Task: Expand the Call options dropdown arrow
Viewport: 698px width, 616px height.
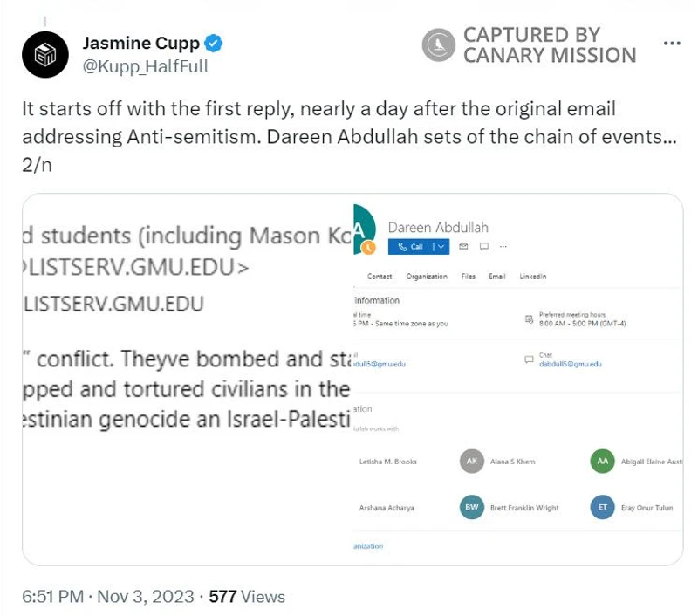Action: [441, 247]
